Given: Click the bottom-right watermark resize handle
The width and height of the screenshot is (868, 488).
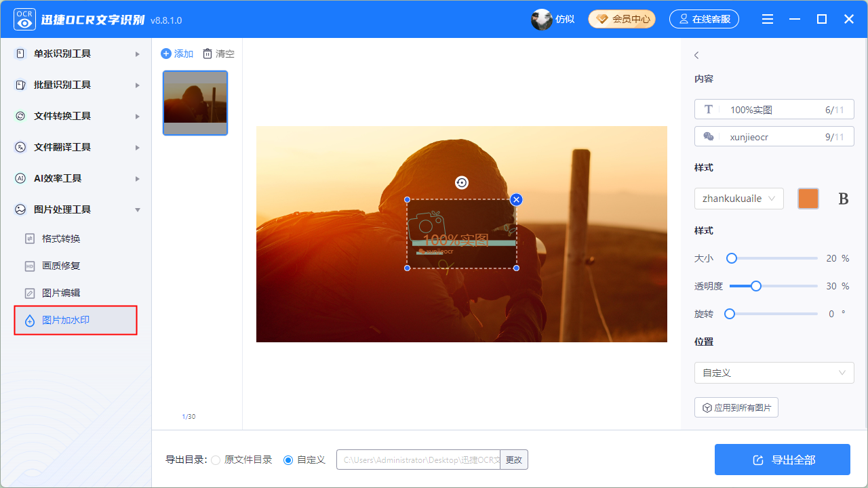Looking at the screenshot, I should (x=516, y=268).
